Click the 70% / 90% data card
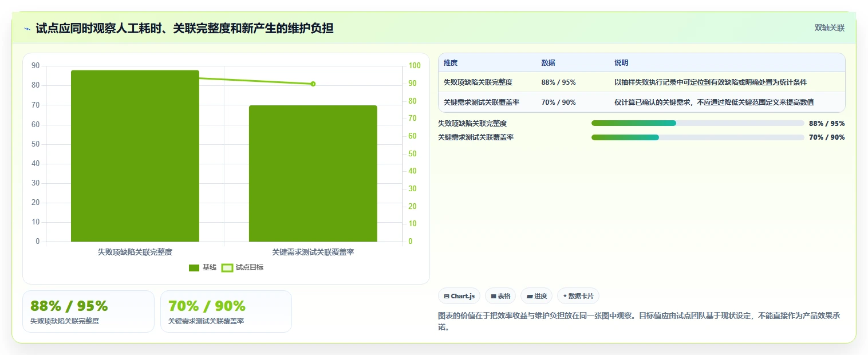Image resolution: width=868 pixels, height=355 pixels. click(x=226, y=311)
